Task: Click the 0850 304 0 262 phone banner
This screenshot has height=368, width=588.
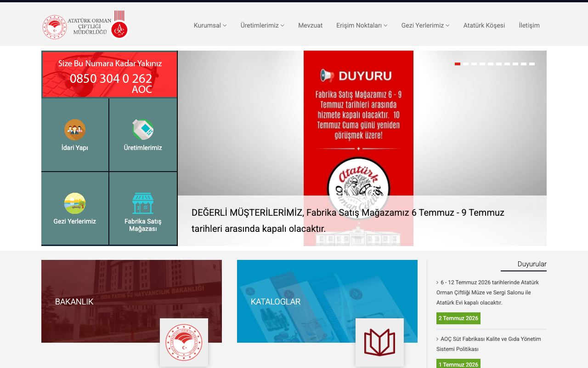Action: coord(110,75)
